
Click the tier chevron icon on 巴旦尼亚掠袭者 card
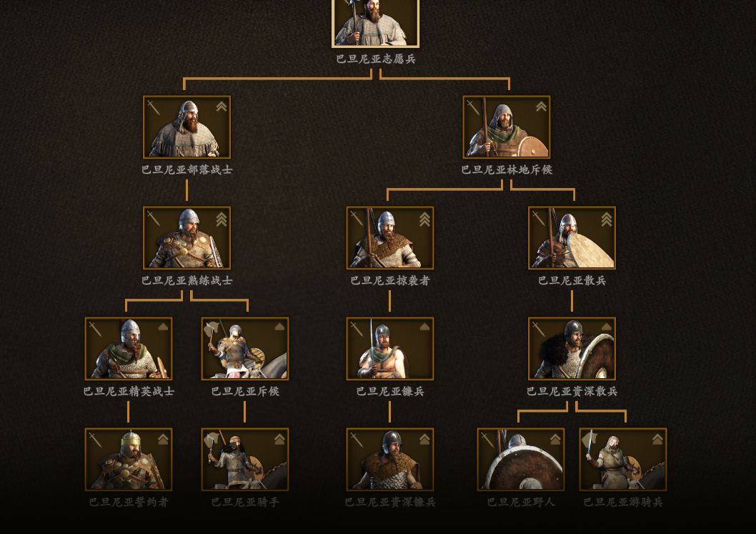pyautogui.click(x=424, y=219)
